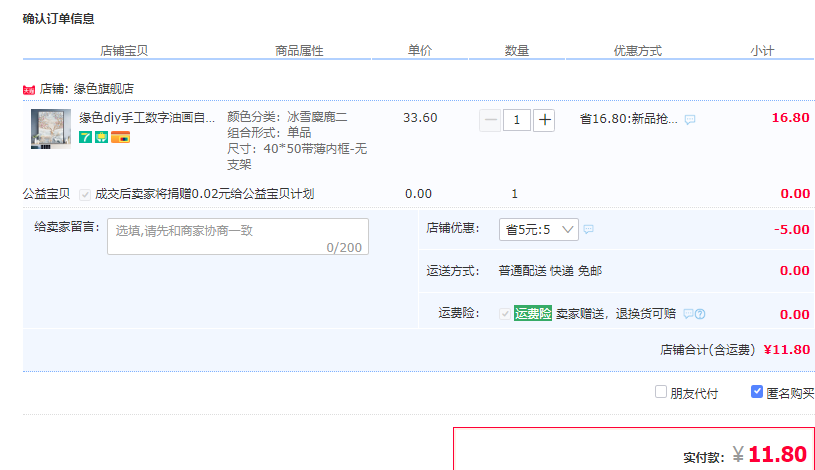The height and width of the screenshot is (470, 815).
Task: Click the 商品属性 column header
Action: [x=299, y=50]
